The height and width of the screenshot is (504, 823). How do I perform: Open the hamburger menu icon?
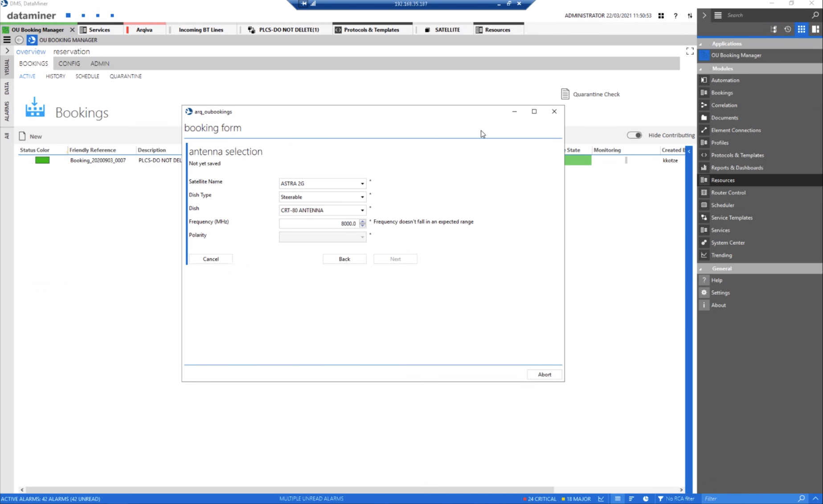pos(7,40)
